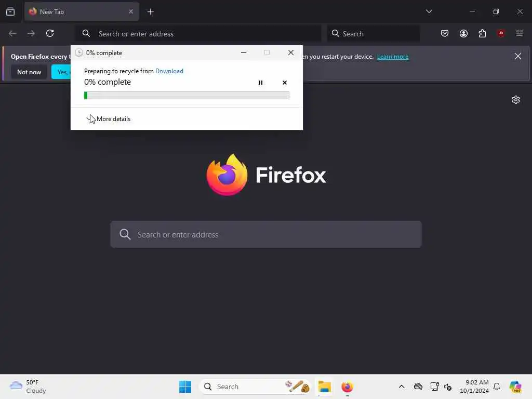
Task: Reload the current page
Action: pyautogui.click(x=50, y=33)
